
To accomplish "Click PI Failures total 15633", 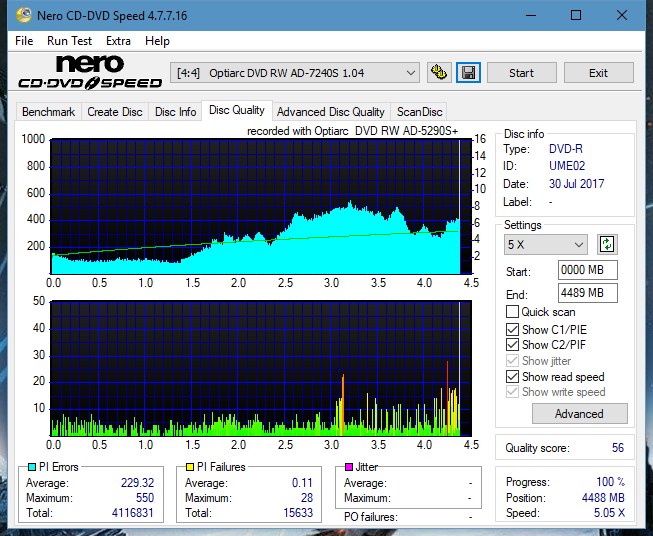I will pyautogui.click(x=298, y=513).
